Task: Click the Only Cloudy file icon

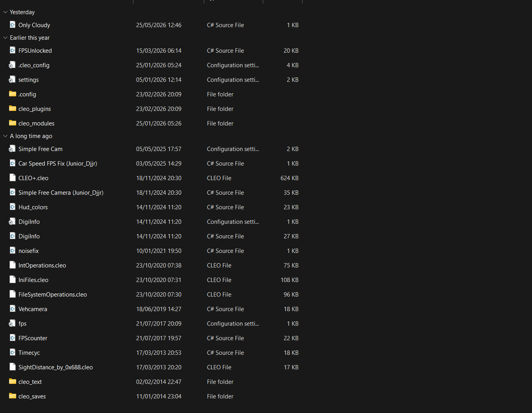Action: point(12,25)
